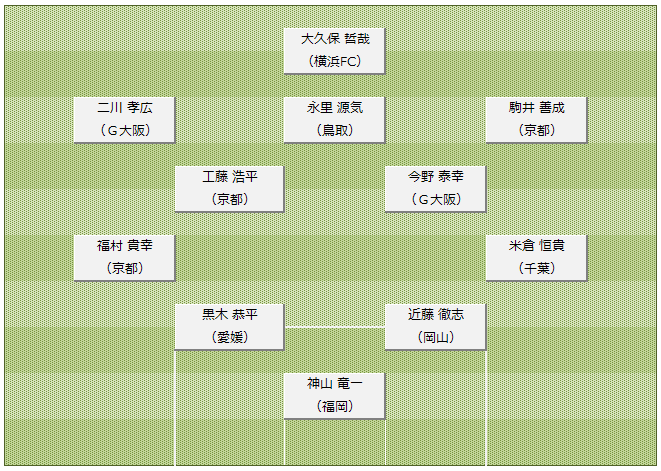Click the team label (千葉)
The image size is (661, 471).
coord(537,268)
